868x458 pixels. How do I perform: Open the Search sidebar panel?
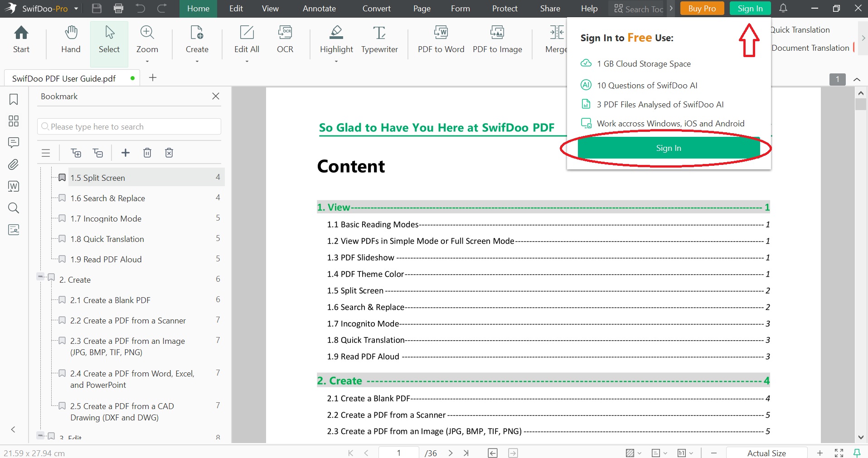(x=14, y=208)
